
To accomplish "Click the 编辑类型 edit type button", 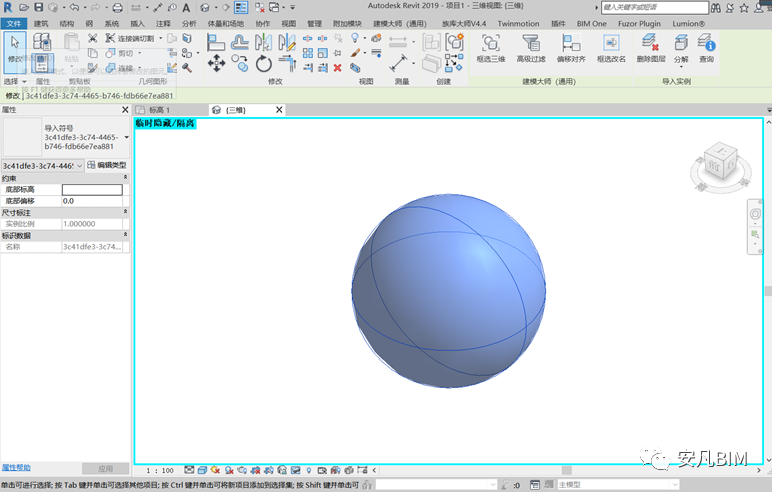I will (x=106, y=165).
